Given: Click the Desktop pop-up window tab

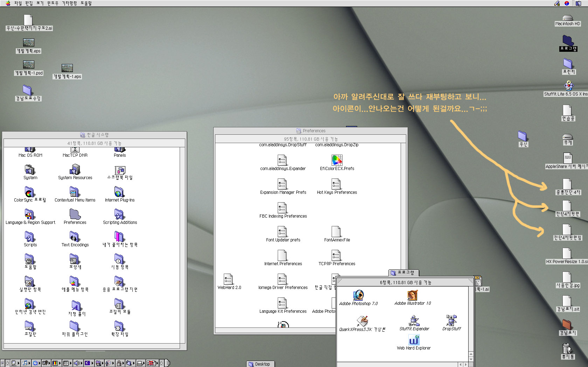Looking at the screenshot, I should [x=261, y=364].
